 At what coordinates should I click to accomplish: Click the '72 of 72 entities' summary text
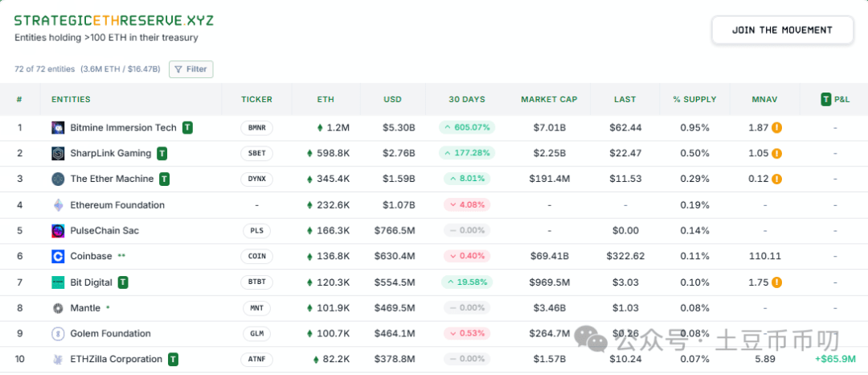coord(44,69)
